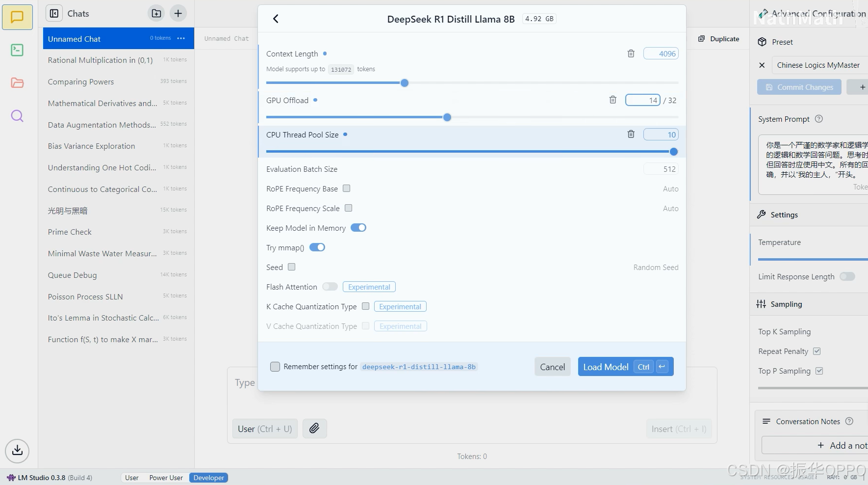This screenshot has height=485, width=868.
Task: Click the Settings wrench icon
Action: click(761, 215)
